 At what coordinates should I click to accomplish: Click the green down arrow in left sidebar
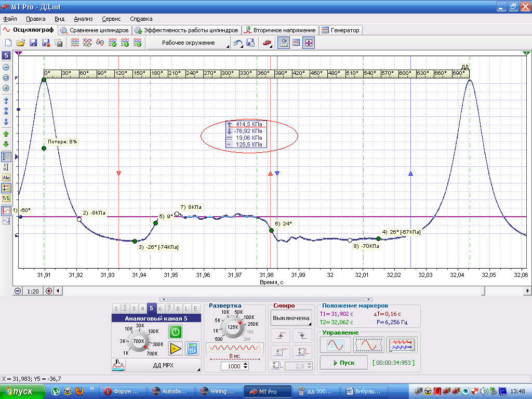pos(6,144)
